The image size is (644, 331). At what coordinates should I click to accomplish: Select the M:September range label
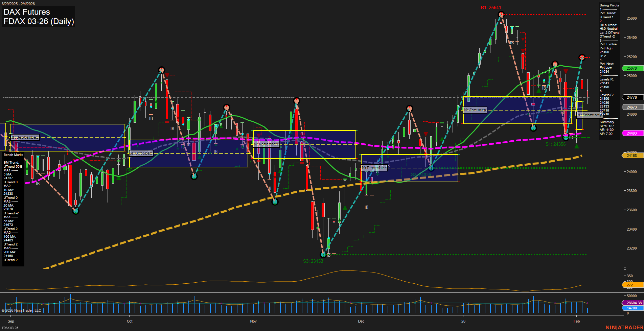click(x=25, y=137)
